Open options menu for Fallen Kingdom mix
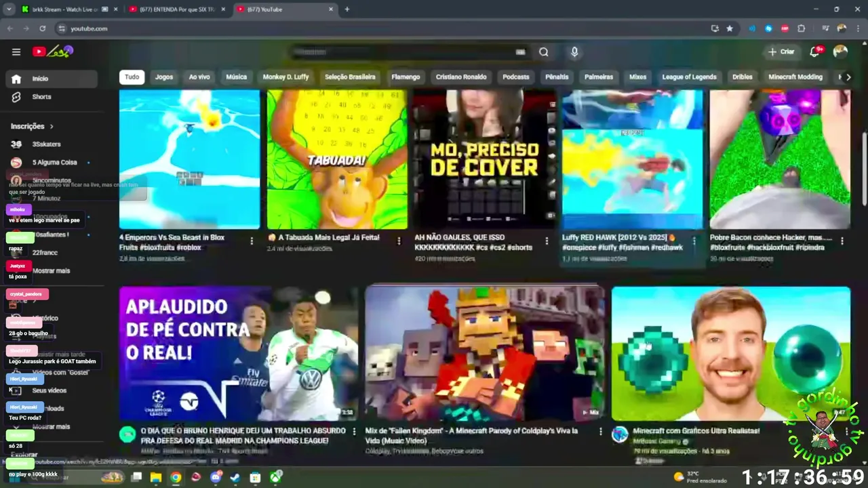868x488 pixels. pos(600,431)
